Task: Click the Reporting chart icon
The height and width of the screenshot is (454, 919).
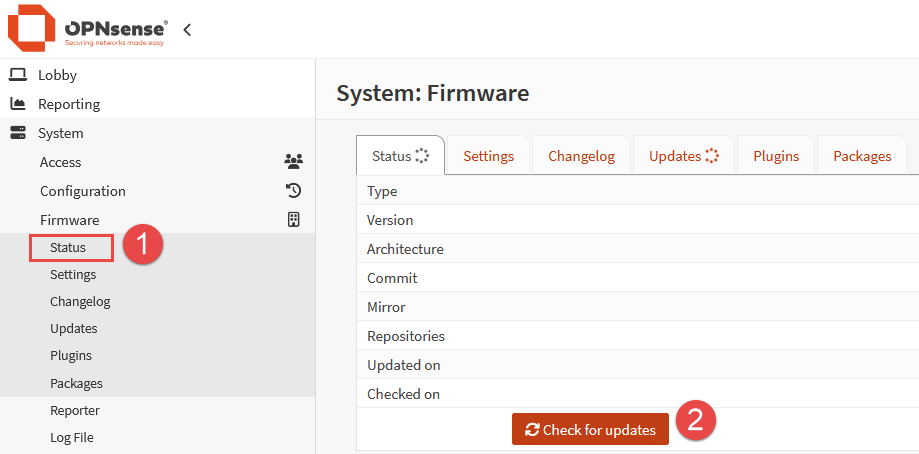Action: pyautogui.click(x=18, y=104)
